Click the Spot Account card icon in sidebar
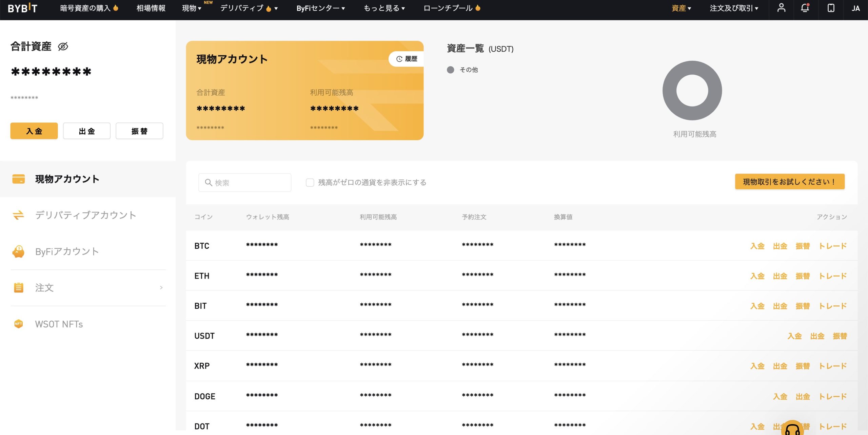This screenshot has width=868, height=435. (18, 179)
